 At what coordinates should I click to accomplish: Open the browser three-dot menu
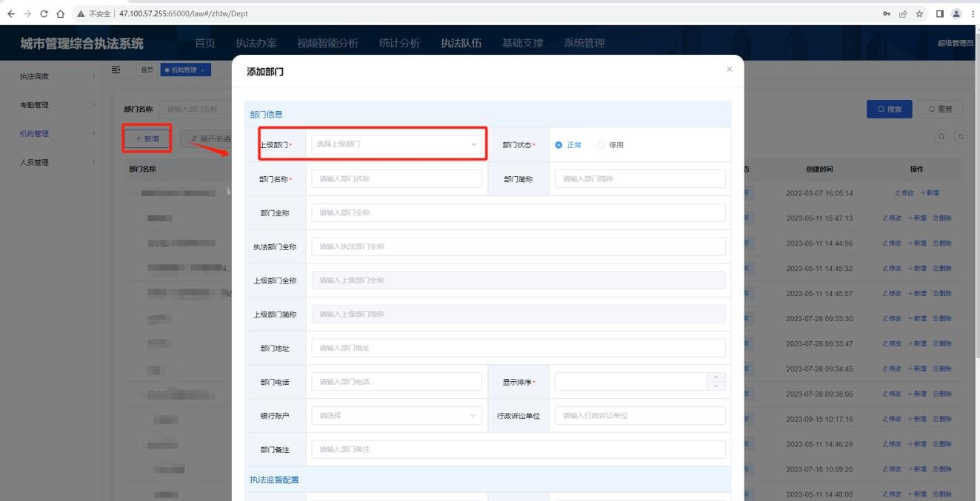(x=973, y=13)
